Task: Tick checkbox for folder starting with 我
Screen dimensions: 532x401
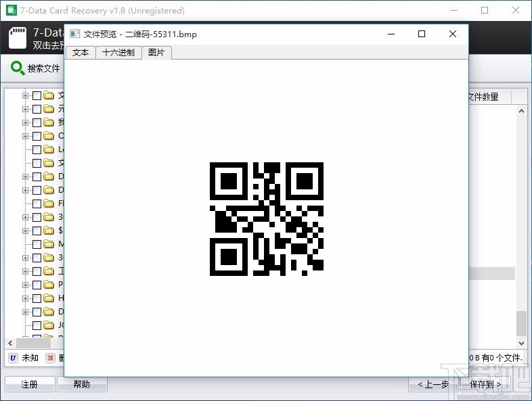Action: click(x=37, y=122)
